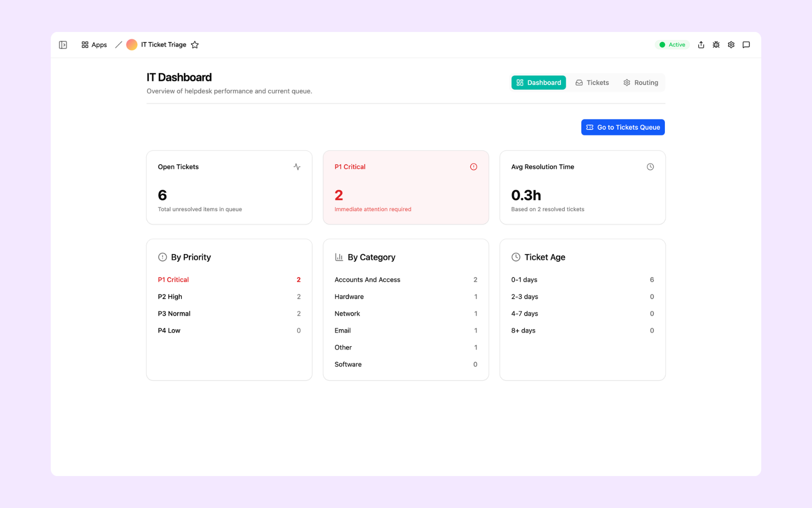The height and width of the screenshot is (508, 812).
Task: Click the Active status badge
Action: pyautogui.click(x=672, y=45)
